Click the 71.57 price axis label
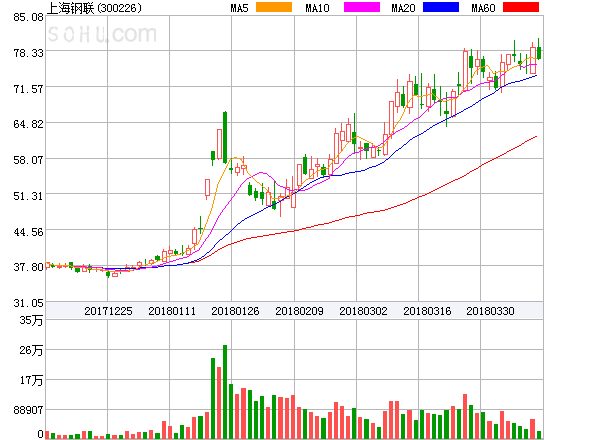The width and height of the screenshot is (600, 440). pos(28,89)
